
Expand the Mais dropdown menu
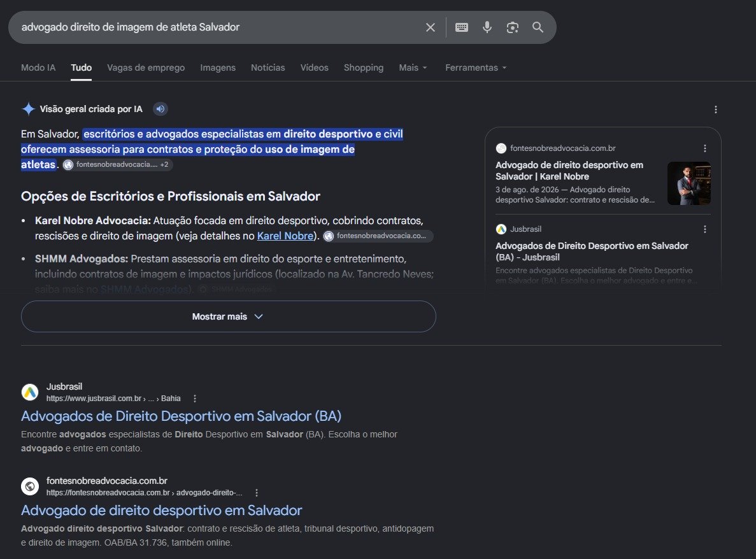point(413,67)
